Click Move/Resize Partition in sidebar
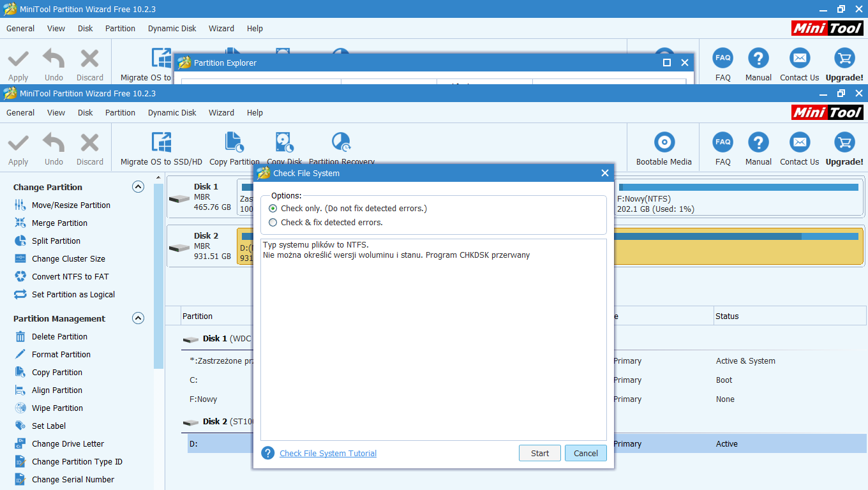Image resolution: width=868 pixels, height=490 pixels. point(71,205)
